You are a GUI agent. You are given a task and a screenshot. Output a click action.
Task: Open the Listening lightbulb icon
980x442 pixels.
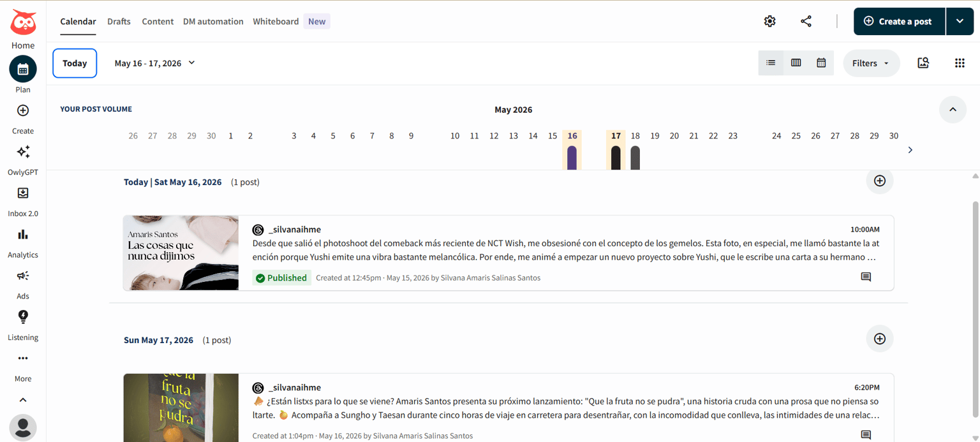(23, 317)
